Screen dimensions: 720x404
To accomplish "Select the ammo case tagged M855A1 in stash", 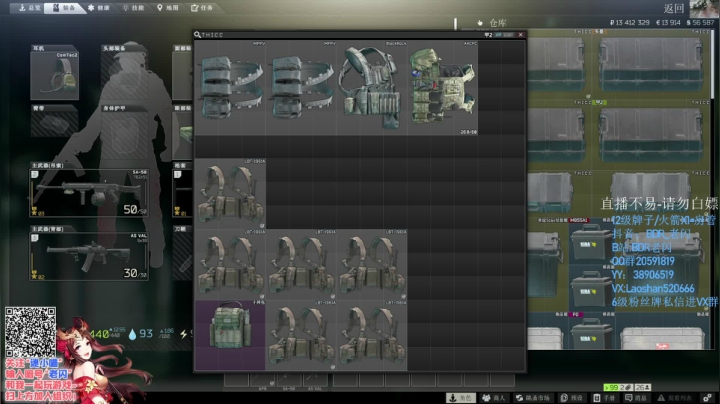I will 590,242.
